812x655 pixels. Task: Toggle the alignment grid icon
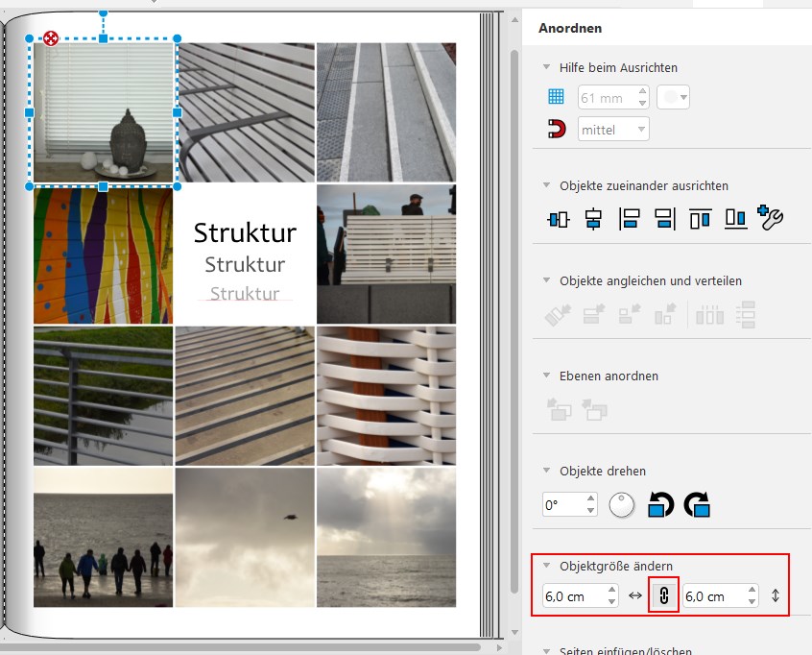[x=556, y=97]
